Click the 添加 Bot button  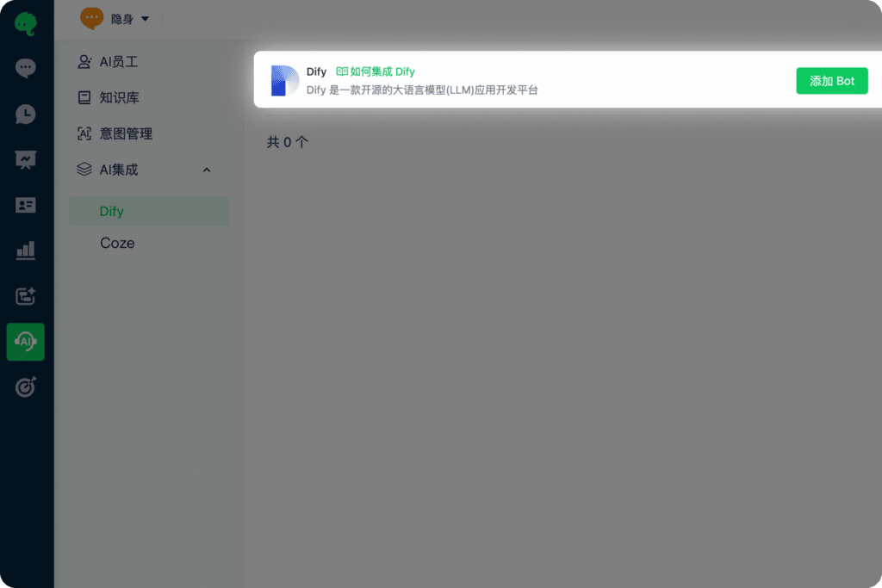[832, 81]
